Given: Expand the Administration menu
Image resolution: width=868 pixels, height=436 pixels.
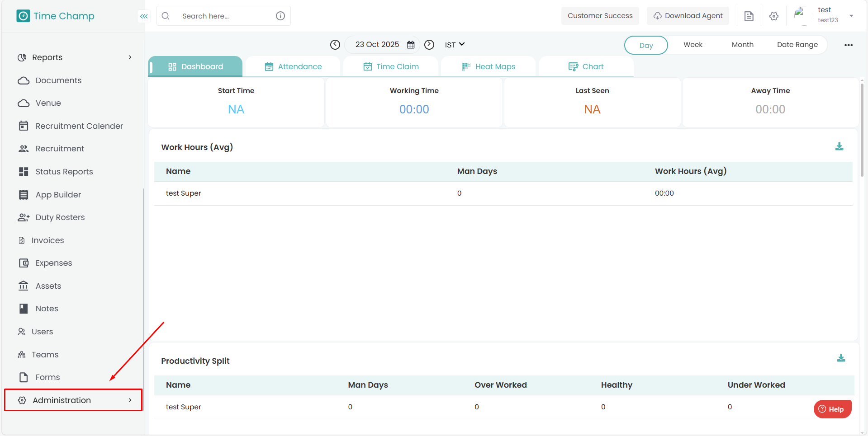Looking at the screenshot, I should click(73, 400).
